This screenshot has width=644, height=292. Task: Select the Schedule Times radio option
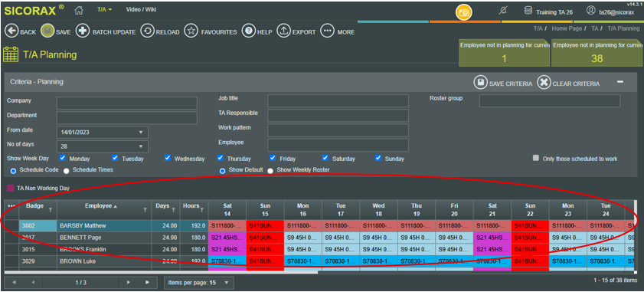[x=66, y=170]
